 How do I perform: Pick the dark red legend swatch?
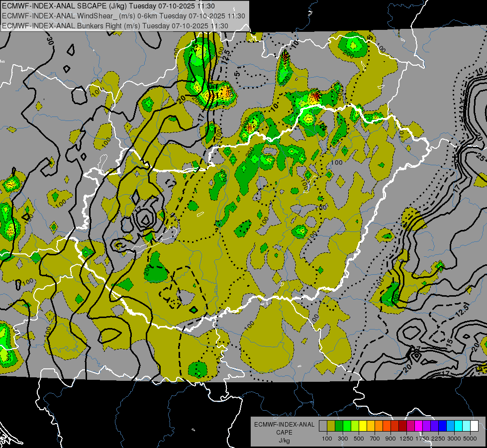click(403, 426)
